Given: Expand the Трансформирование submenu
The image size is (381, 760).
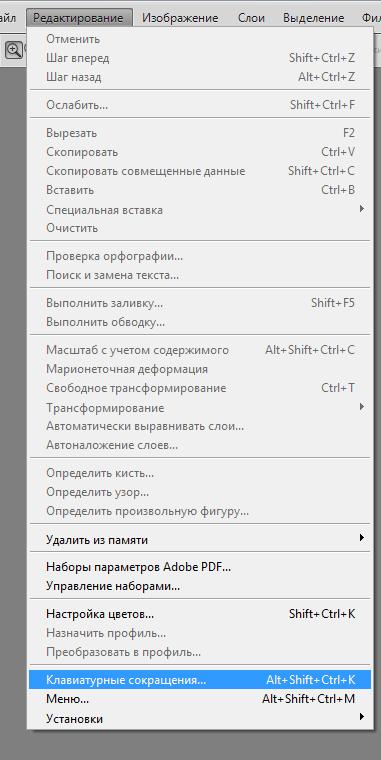Looking at the screenshot, I should (200, 408).
